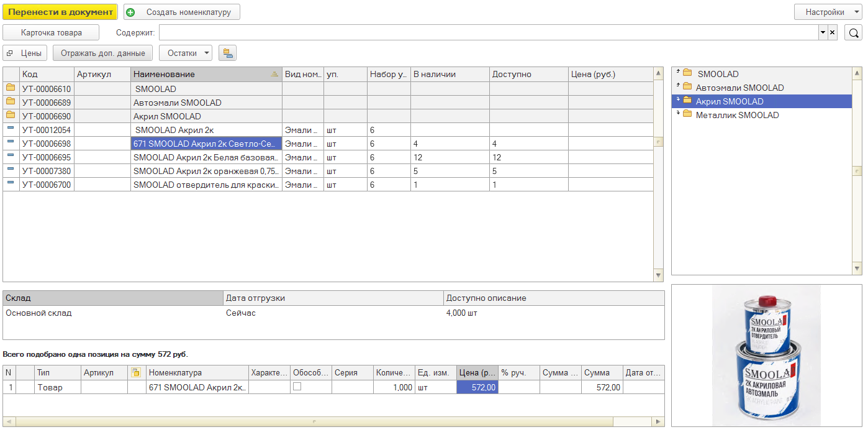The image size is (868, 432).
Task: Click the Артикул column header in the product list
Action: point(102,75)
